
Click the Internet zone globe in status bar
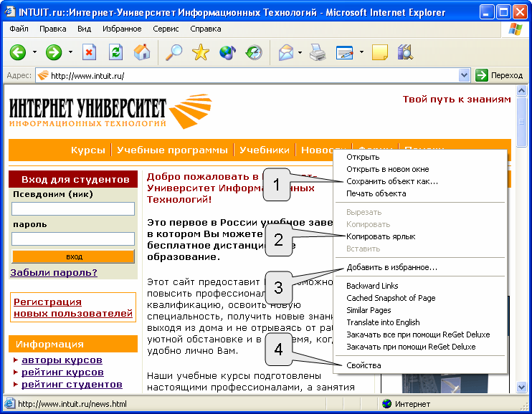point(386,404)
